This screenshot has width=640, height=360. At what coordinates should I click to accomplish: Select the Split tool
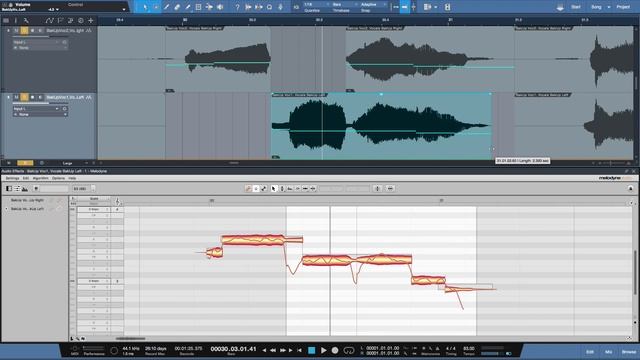pos(167,7)
